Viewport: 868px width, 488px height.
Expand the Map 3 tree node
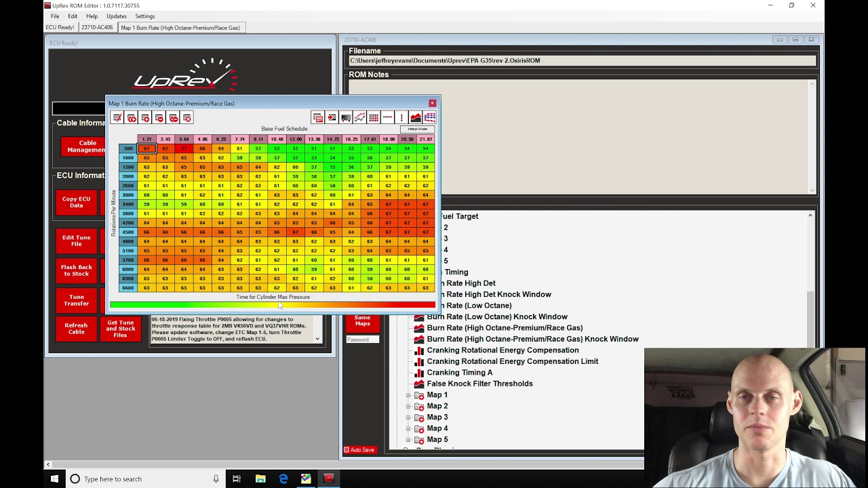408,418
